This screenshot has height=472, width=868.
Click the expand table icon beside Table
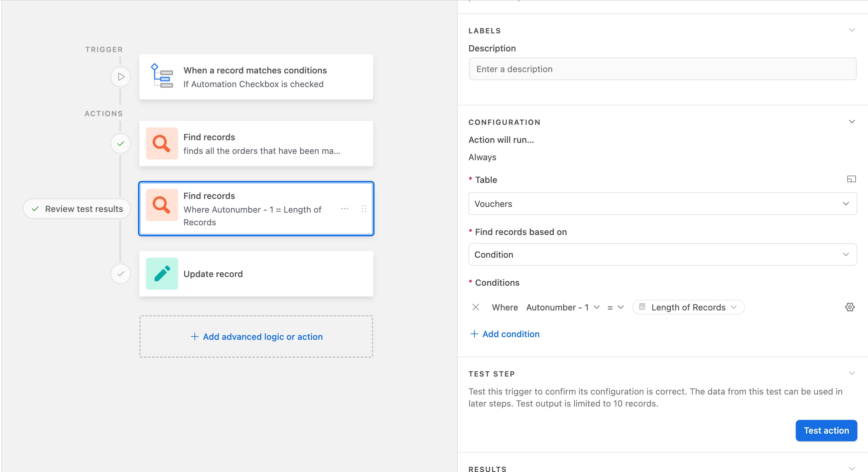click(x=851, y=179)
